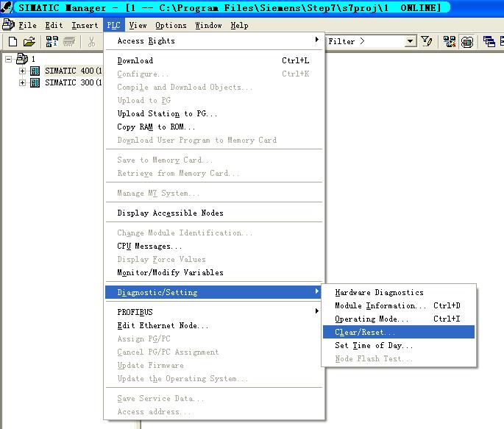
Task: Choose Display Accessible Nodes
Action: pyautogui.click(x=214, y=213)
